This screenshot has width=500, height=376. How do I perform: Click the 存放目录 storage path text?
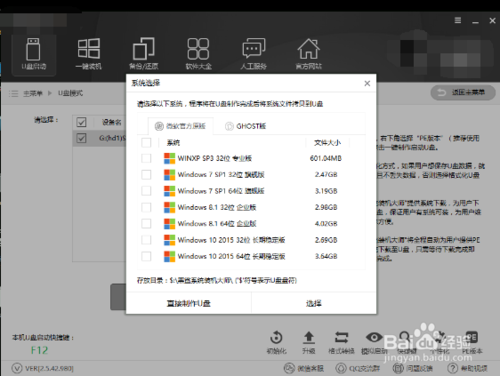coord(217,280)
